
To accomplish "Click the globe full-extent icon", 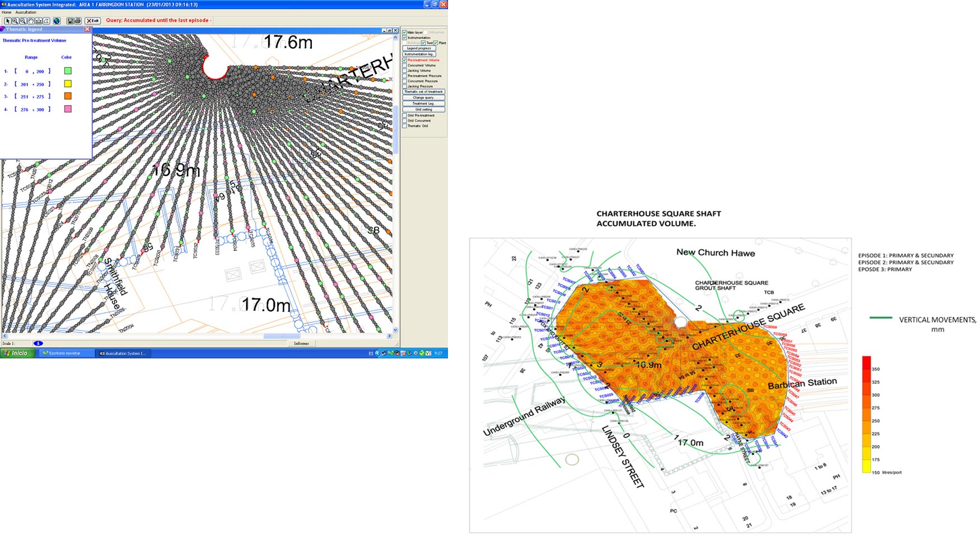I will coord(57,21).
